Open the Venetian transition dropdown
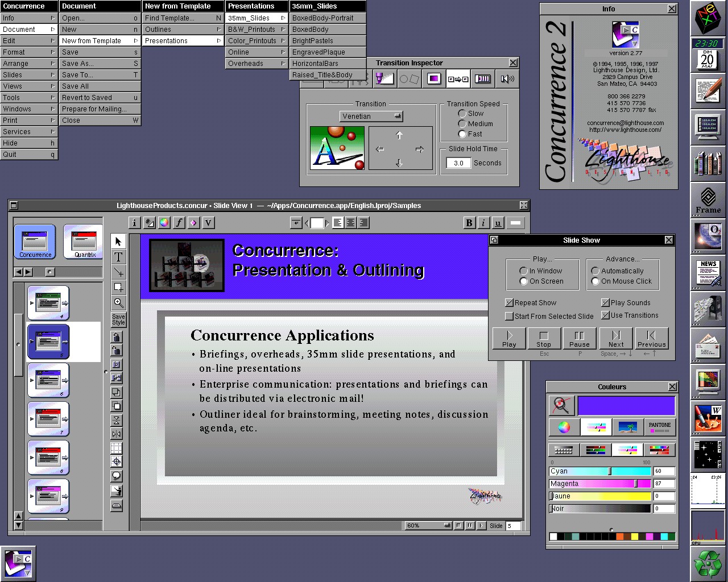 click(371, 116)
